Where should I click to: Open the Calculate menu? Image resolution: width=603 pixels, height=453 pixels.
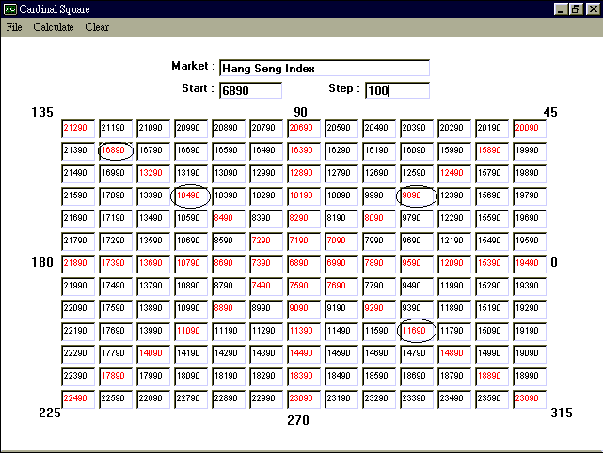coord(53,27)
